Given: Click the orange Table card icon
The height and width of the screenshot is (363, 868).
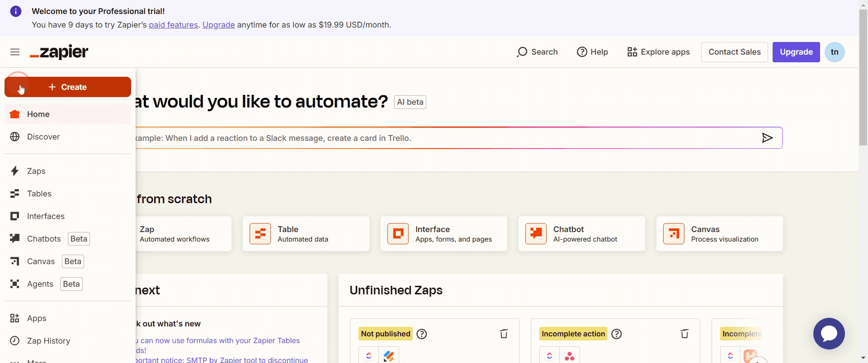Looking at the screenshot, I should pos(260,234).
